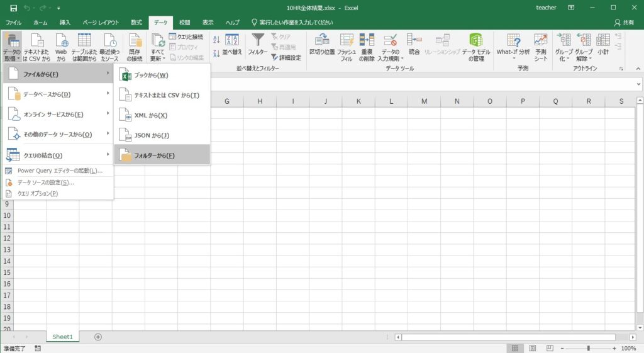The height and width of the screenshot is (353, 644).
Task: Click Data Validation (データの入力規則) icon
Action: click(x=390, y=48)
